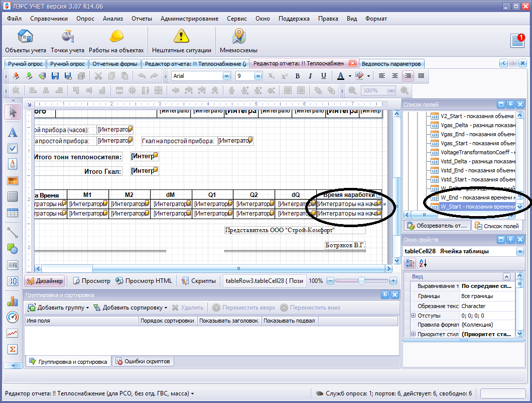The width and height of the screenshot is (532, 403).
Task: Expand the Отступы property row
Action: 413,316
